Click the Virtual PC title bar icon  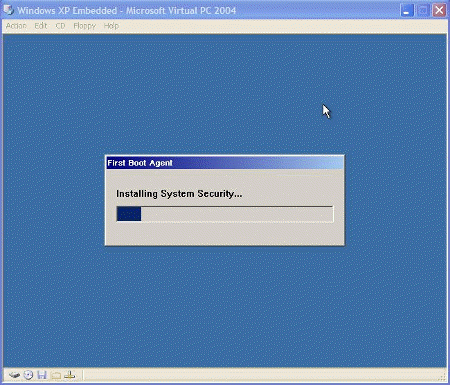click(x=8, y=10)
